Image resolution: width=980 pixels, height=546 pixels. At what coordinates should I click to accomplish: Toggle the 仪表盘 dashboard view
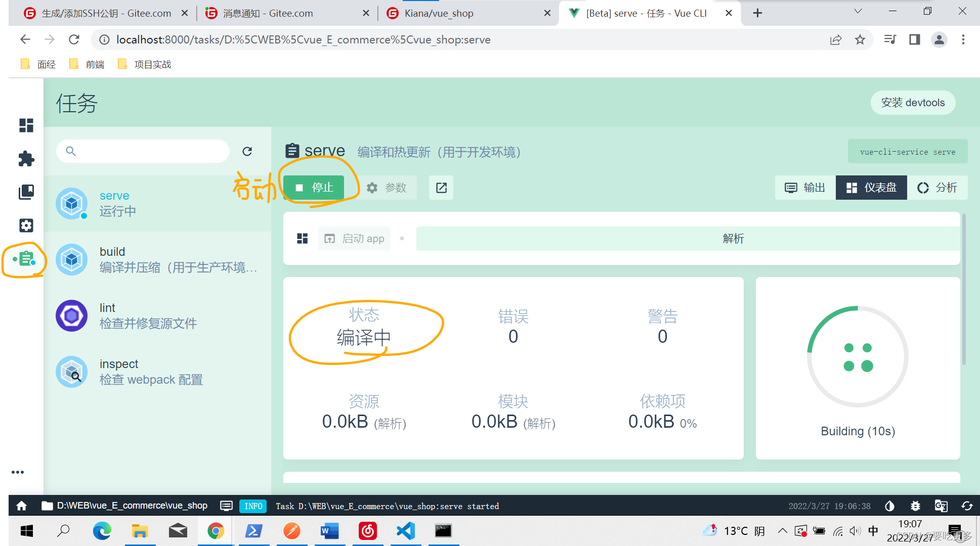point(871,188)
